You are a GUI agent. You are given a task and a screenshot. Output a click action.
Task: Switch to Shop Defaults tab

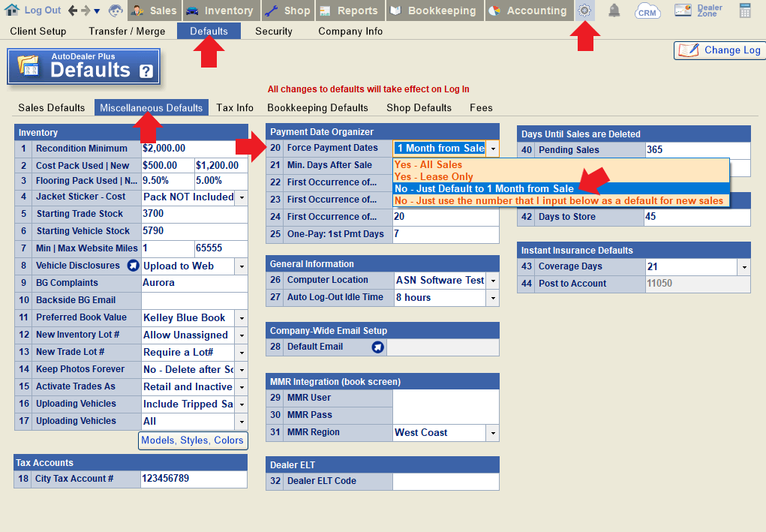(419, 107)
